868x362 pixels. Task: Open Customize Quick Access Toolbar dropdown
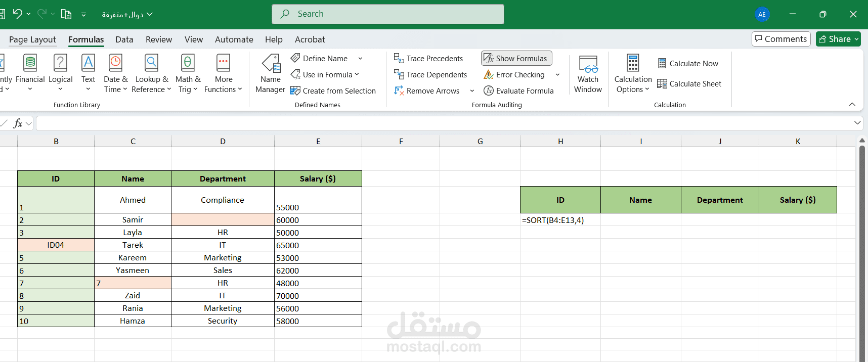coord(84,15)
